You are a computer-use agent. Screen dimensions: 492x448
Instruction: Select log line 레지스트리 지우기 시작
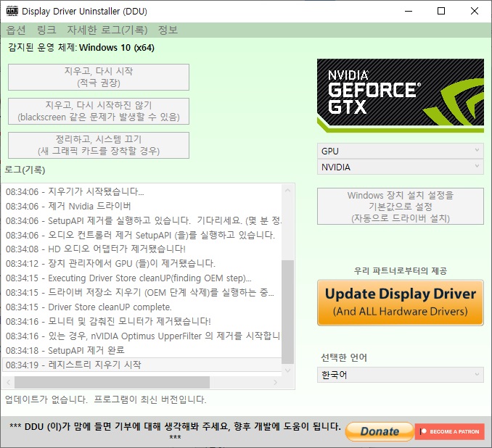[x=142, y=365]
